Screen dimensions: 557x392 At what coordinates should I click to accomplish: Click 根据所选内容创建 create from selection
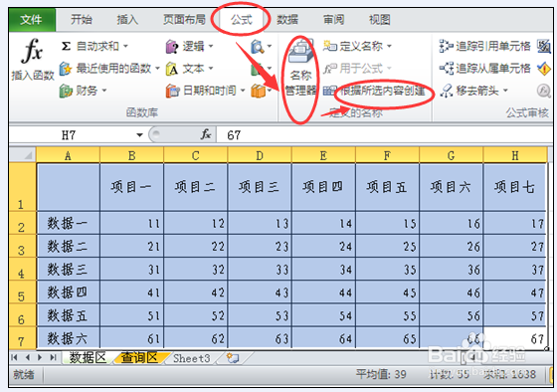click(x=374, y=91)
